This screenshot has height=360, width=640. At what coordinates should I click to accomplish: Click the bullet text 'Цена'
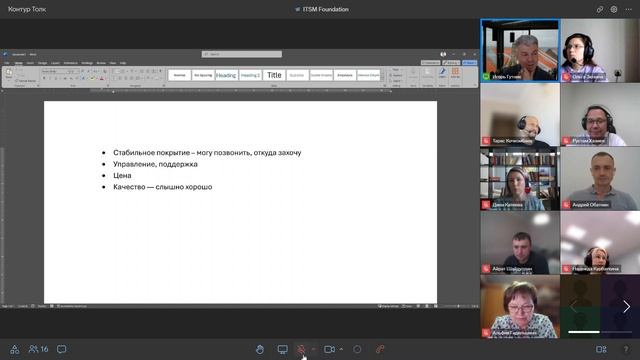click(122, 176)
